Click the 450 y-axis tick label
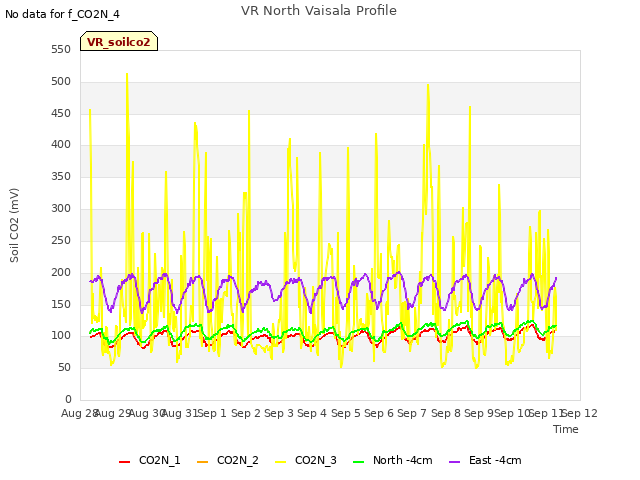The image size is (640, 480). (61, 113)
